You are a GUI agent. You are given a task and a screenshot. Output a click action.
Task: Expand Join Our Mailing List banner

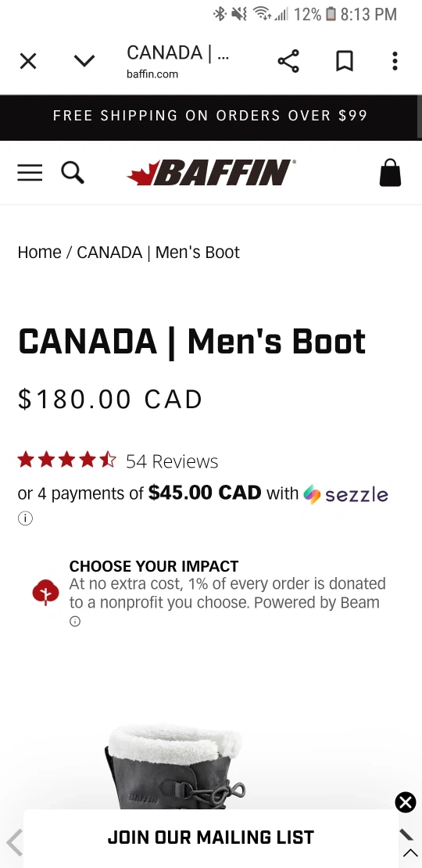click(211, 838)
